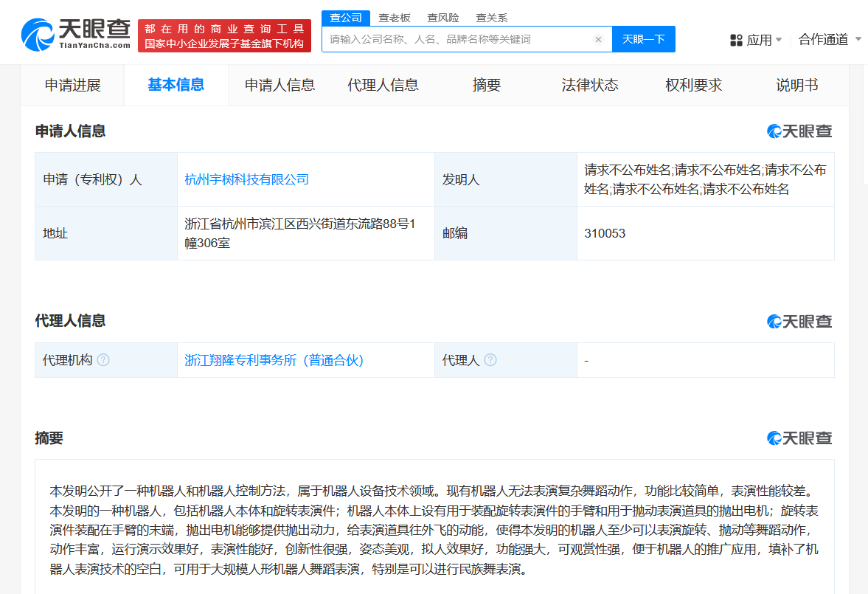Switch to the 申请进展 tab

pos(72,86)
